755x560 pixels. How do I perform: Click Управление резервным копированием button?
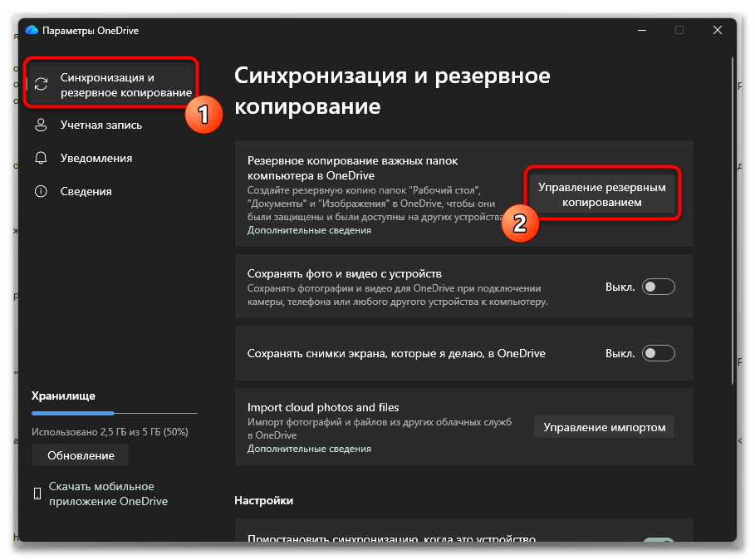602,194
